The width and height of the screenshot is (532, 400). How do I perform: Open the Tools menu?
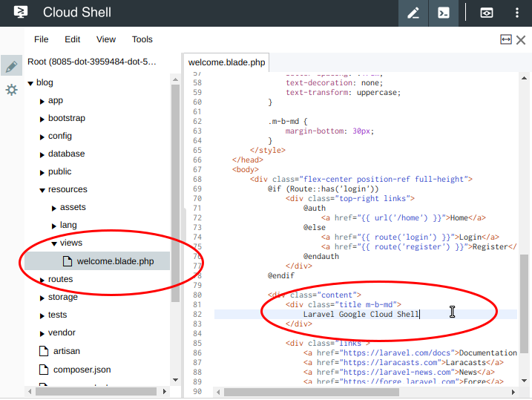(142, 39)
